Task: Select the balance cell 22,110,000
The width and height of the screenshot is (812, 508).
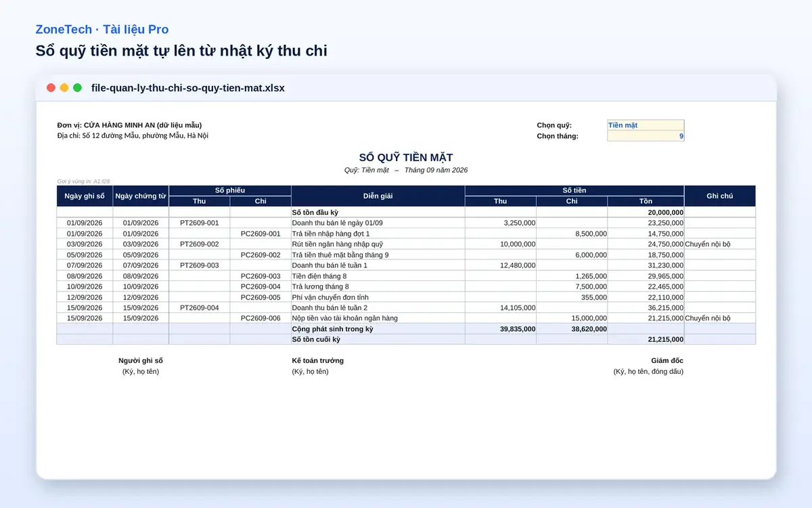Action: [646, 297]
